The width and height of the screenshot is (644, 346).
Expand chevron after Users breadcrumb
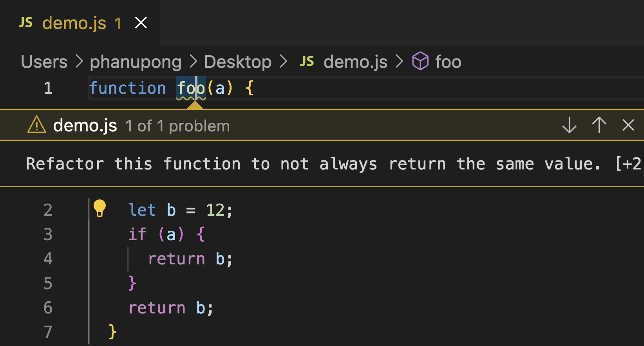[x=79, y=62]
